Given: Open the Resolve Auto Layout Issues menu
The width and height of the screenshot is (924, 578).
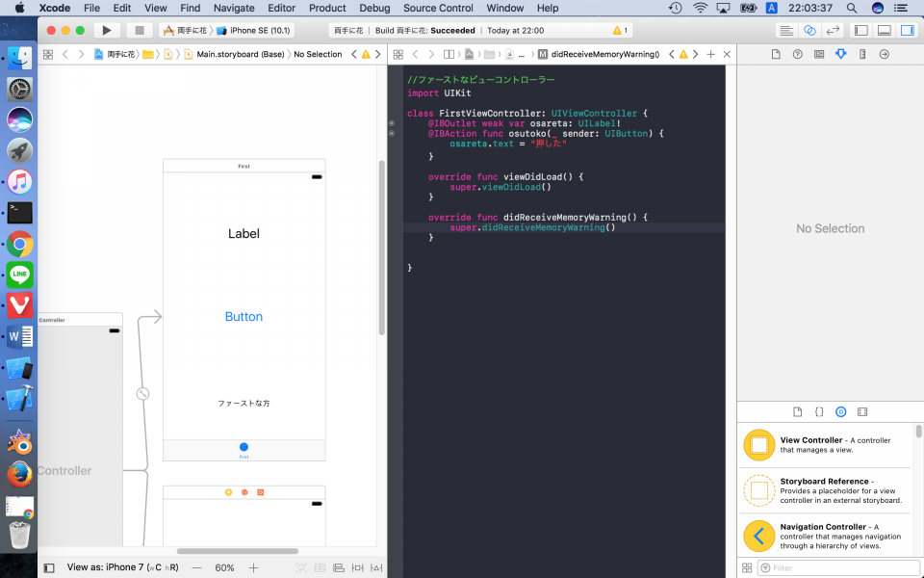Looking at the screenshot, I should tap(376, 568).
